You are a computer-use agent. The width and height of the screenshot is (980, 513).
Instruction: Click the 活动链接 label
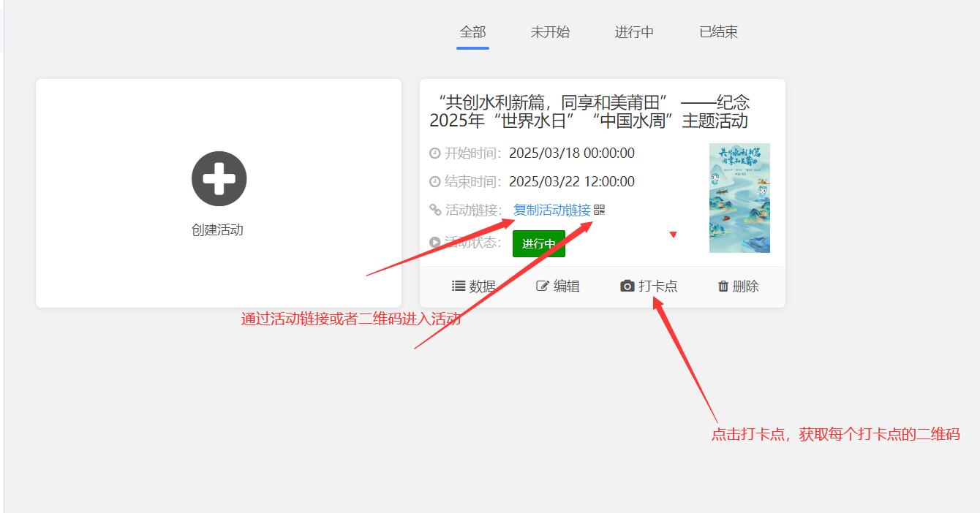[473, 210]
